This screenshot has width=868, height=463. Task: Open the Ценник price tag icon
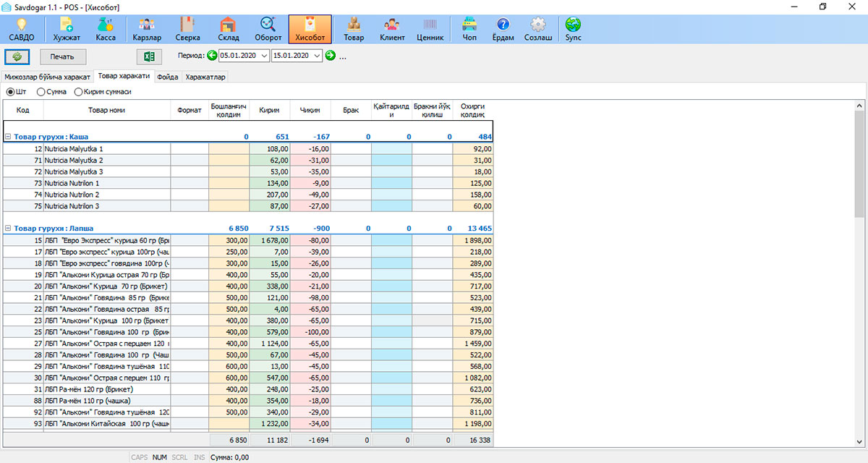point(430,29)
